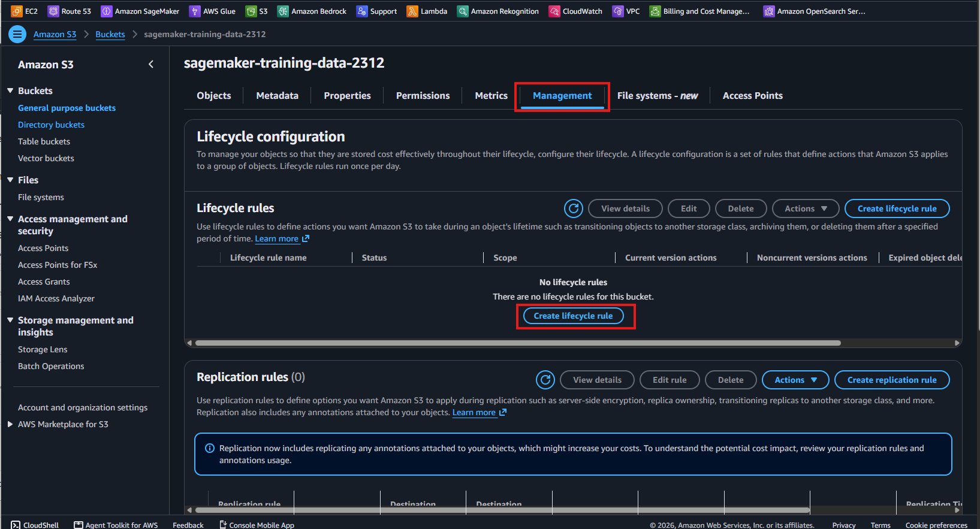980x529 pixels.
Task: Select the Management tab
Action: tap(562, 96)
